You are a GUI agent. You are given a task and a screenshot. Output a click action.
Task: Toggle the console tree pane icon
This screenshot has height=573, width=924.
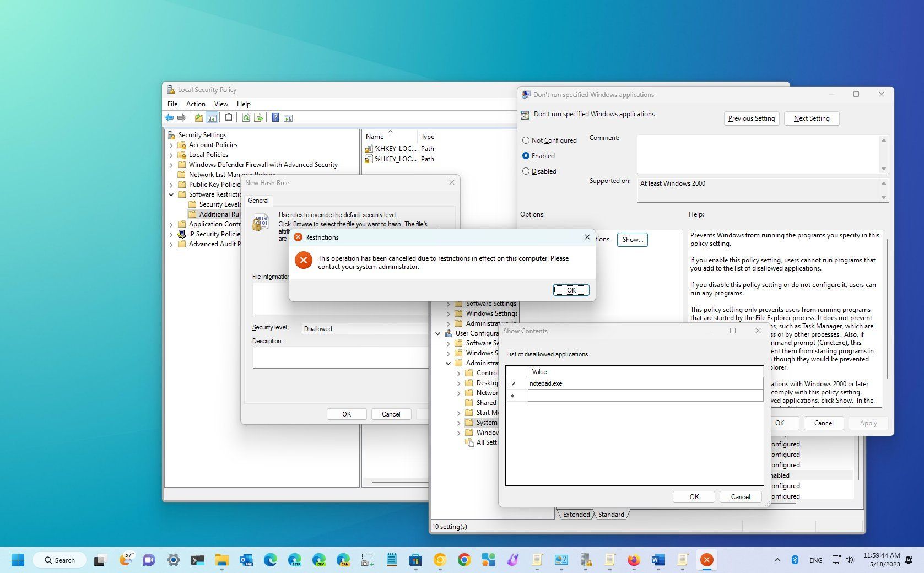click(212, 117)
